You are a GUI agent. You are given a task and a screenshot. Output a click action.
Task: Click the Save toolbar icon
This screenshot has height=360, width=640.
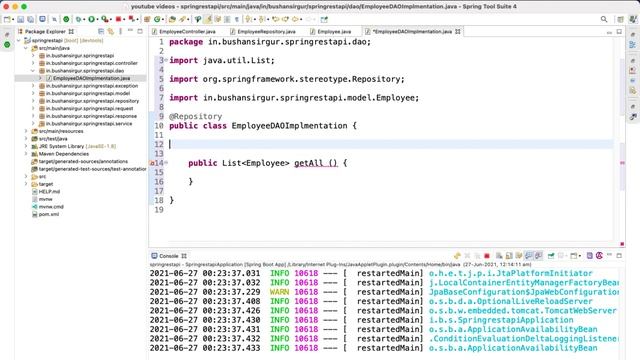point(20,19)
